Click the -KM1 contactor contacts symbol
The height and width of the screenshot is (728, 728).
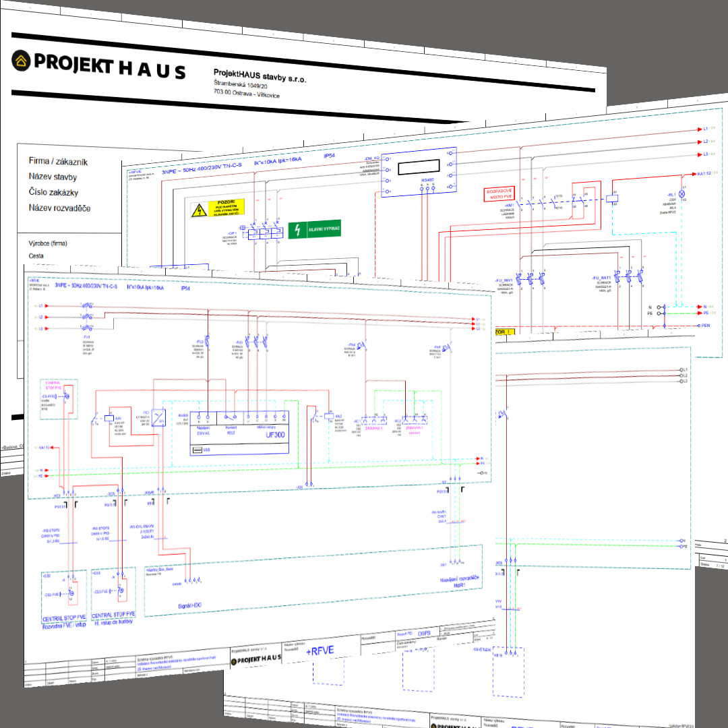541,203
